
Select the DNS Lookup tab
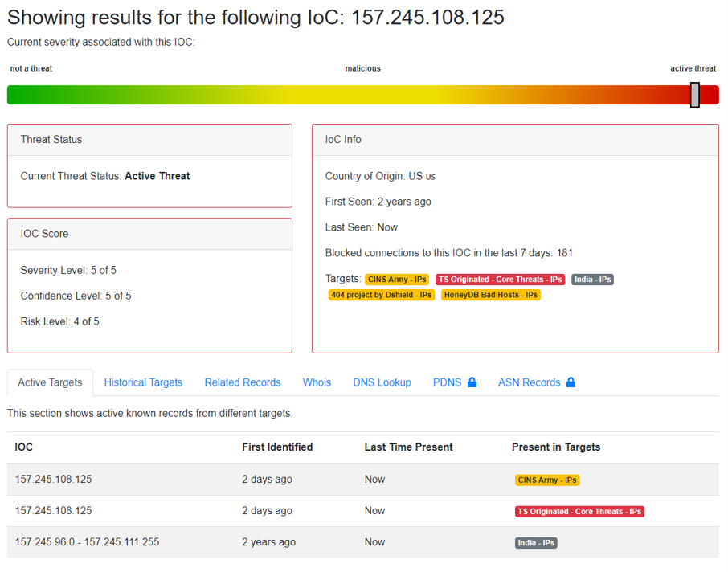(382, 382)
